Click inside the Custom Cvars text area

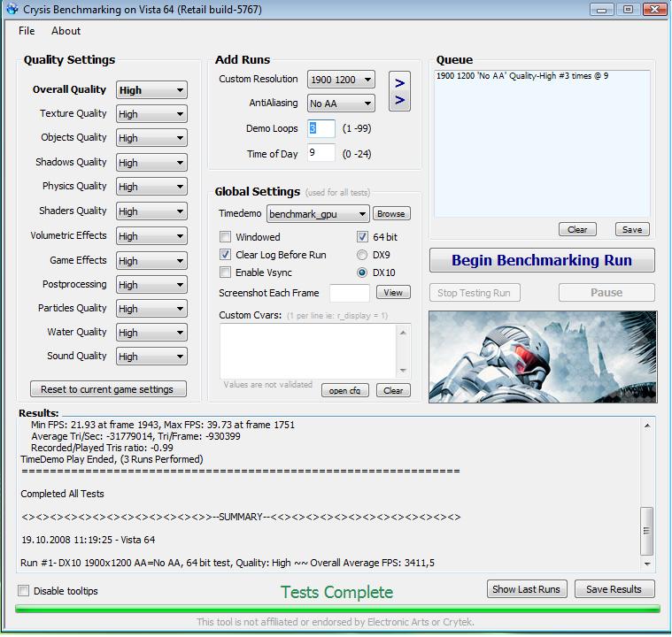pyautogui.click(x=308, y=351)
